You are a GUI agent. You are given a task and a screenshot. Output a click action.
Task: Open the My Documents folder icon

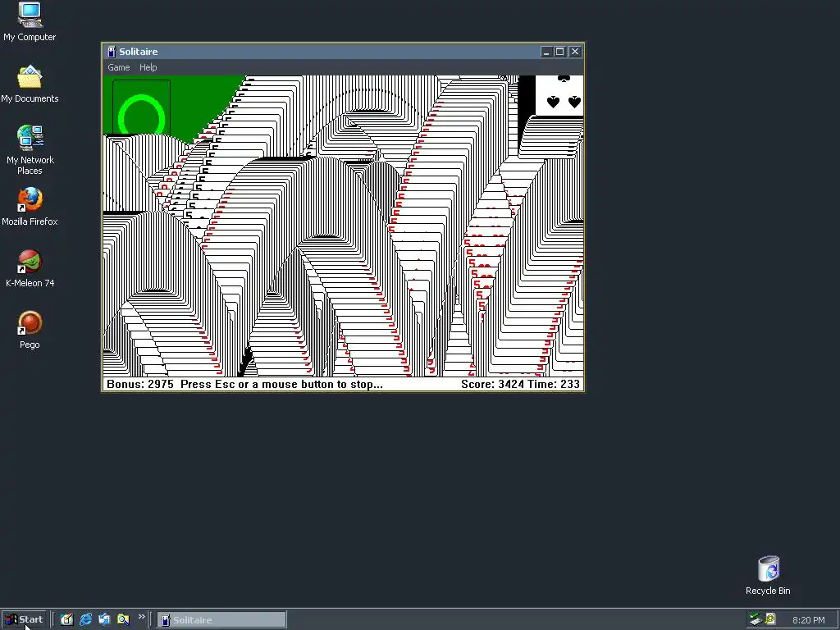(x=30, y=84)
